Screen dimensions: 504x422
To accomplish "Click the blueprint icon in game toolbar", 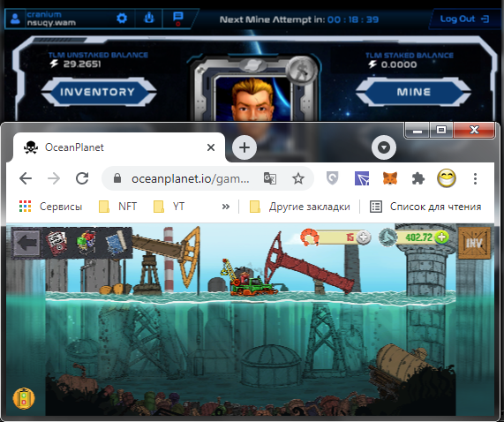I will (x=116, y=242).
